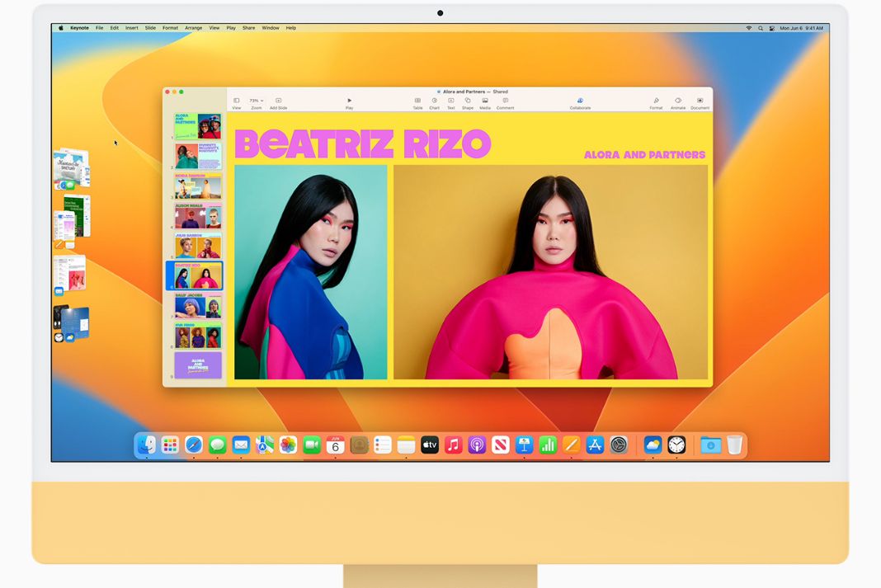The width and height of the screenshot is (881, 588).
Task: Open Safari from the Dock
Action: click(193, 445)
